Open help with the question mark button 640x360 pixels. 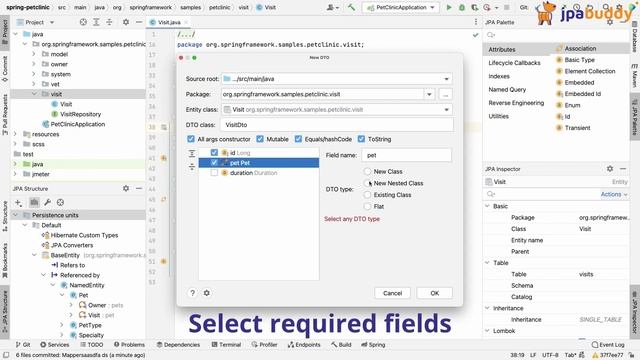[192, 293]
